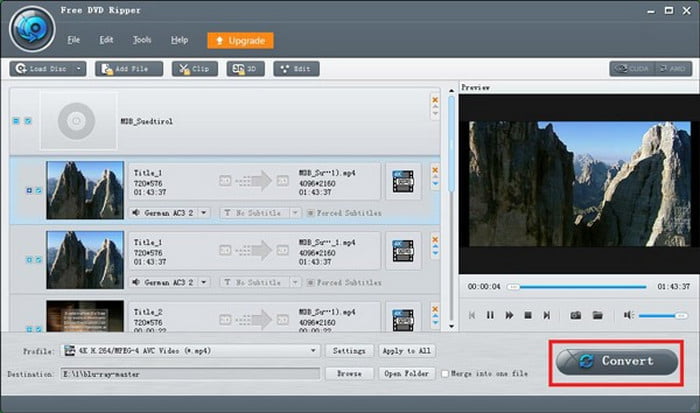The width and height of the screenshot is (700, 413).
Task: Toggle Forced Subtitles on the MDB_Sur··_1.mp4 row
Action: click(311, 283)
